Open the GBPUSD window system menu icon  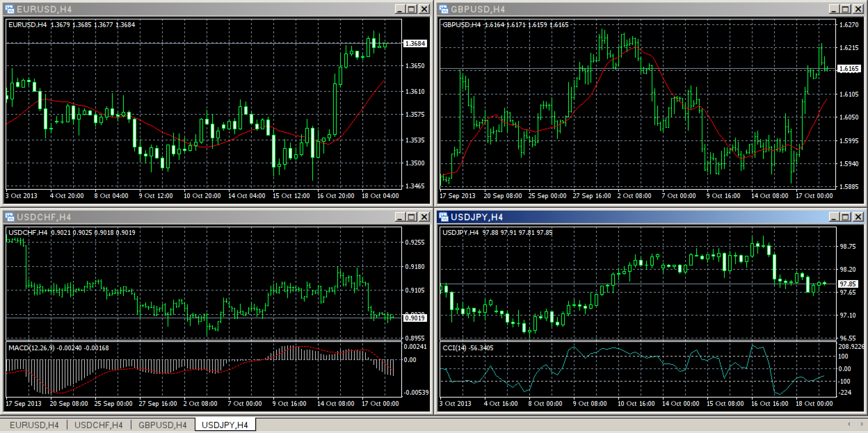click(444, 9)
